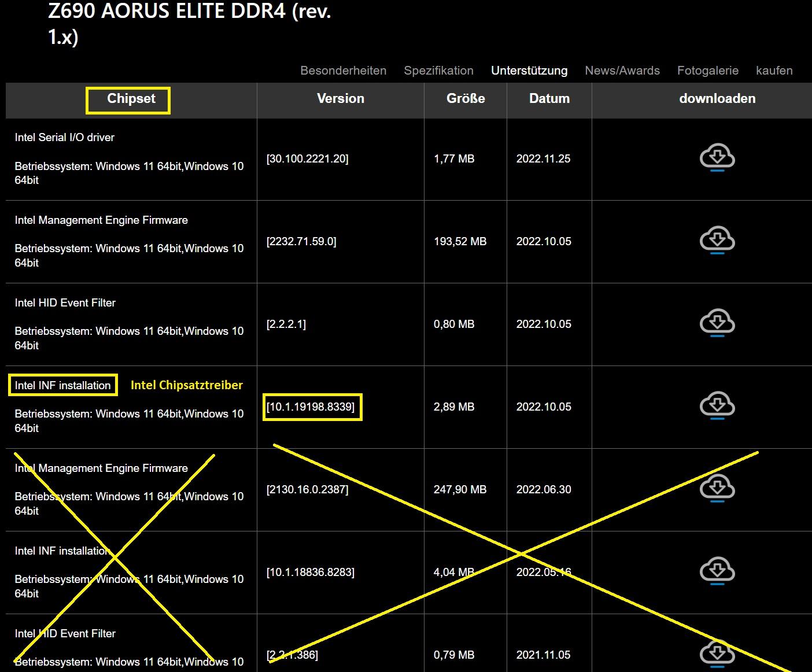The width and height of the screenshot is (812, 672).
Task: Open the Fotogalerie tab
Action: coord(708,71)
